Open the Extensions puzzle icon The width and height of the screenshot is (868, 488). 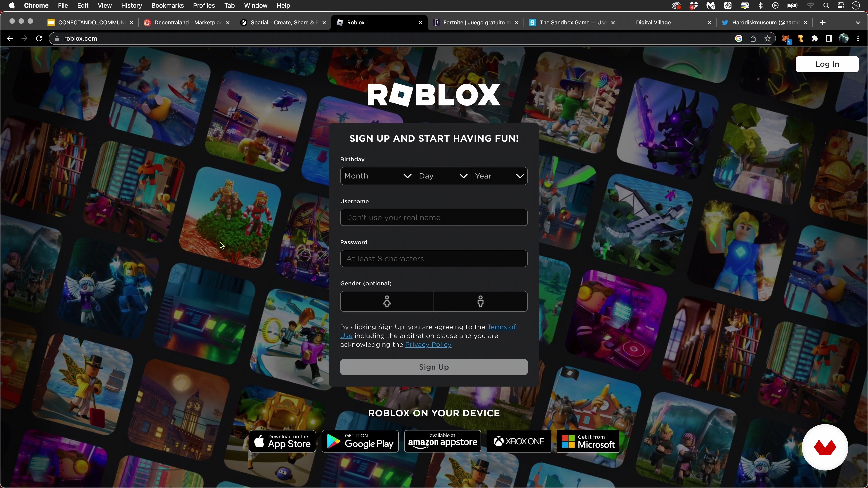point(815,39)
